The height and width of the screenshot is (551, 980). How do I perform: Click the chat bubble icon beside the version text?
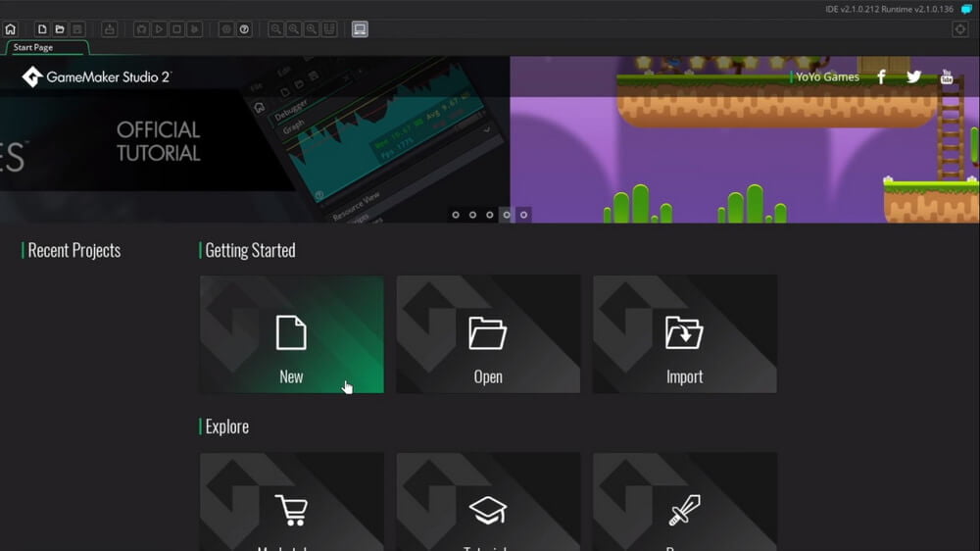[966, 10]
